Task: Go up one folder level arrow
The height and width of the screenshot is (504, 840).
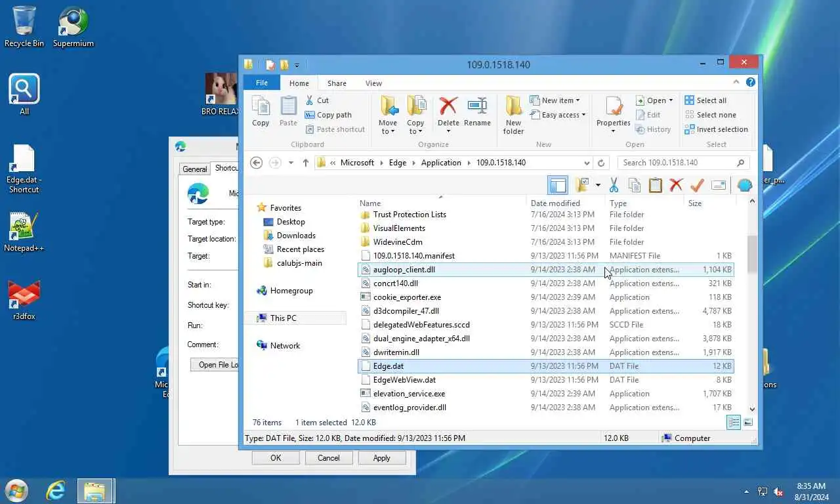Action: (x=305, y=163)
